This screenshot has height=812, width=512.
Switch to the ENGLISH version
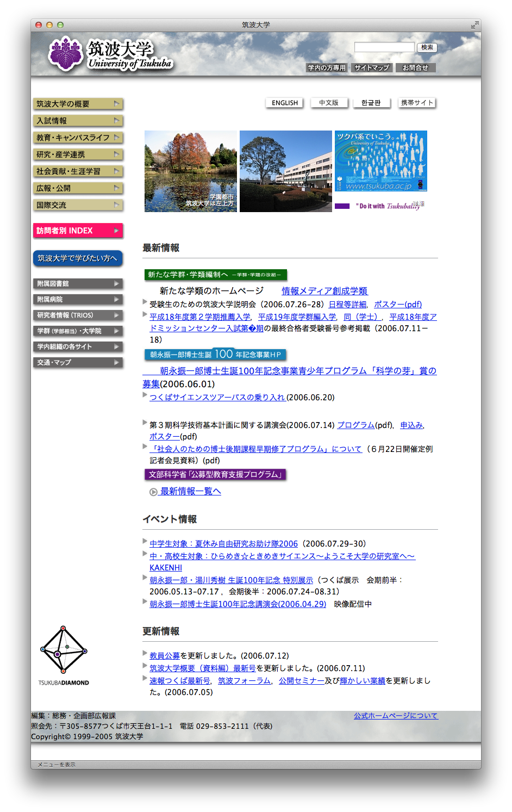pos(285,103)
